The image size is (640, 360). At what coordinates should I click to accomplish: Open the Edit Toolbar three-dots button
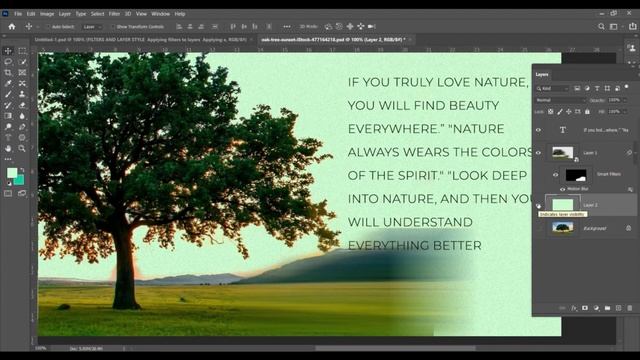click(x=8, y=159)
